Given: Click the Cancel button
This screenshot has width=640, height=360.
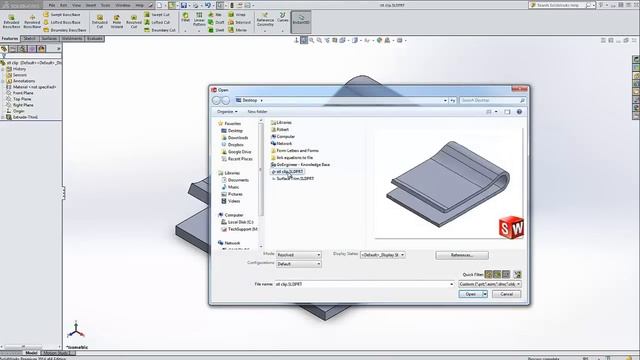Looking at the screenshot, I should pyautogui.click(x=506, y=294).
